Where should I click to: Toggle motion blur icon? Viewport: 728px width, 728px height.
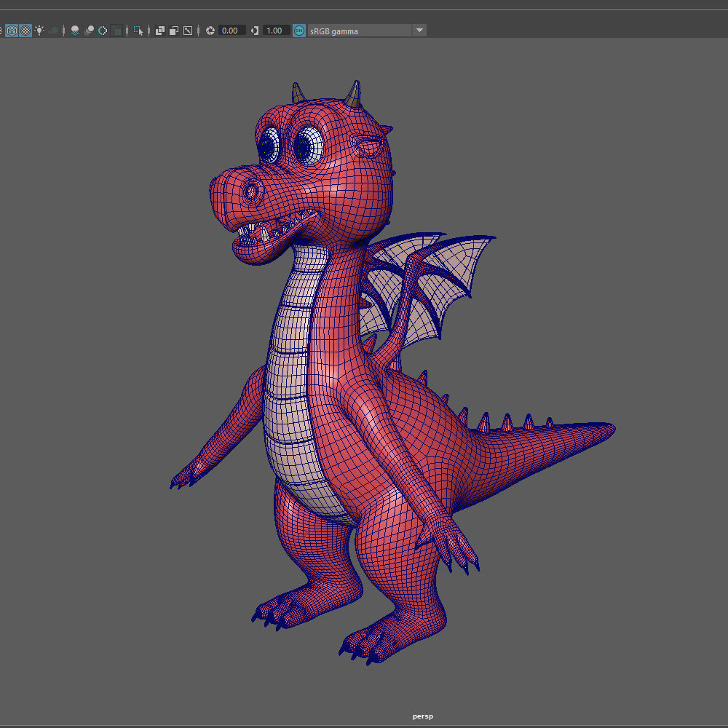point(89,31)
